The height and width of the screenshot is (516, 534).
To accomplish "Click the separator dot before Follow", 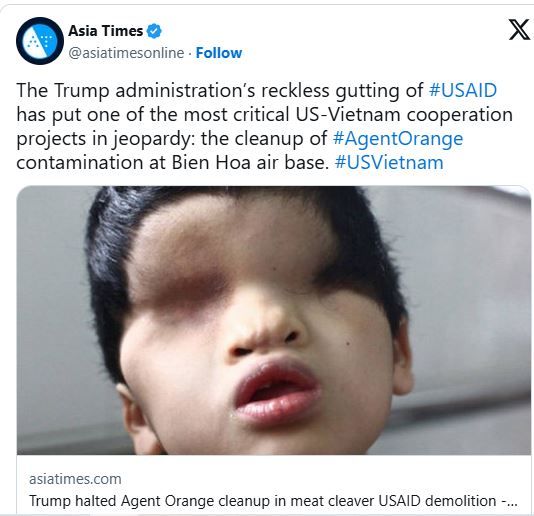I will point(190,53).
